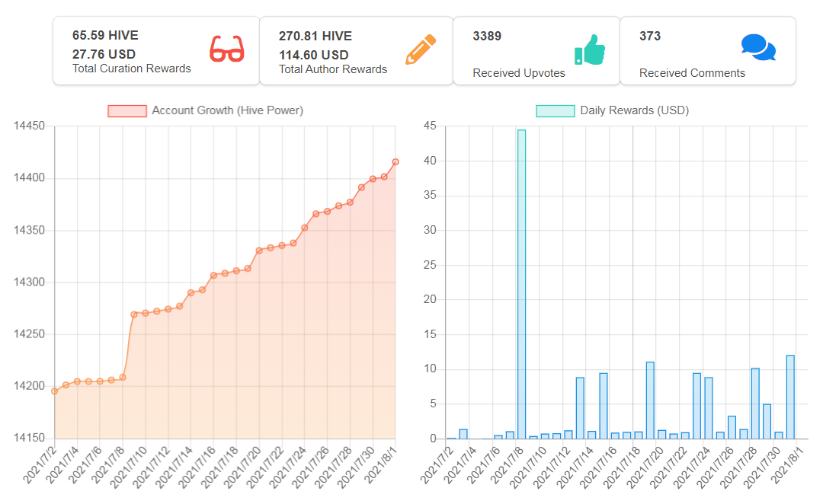Select the '114.60 USD' author value

coord(314,55)
